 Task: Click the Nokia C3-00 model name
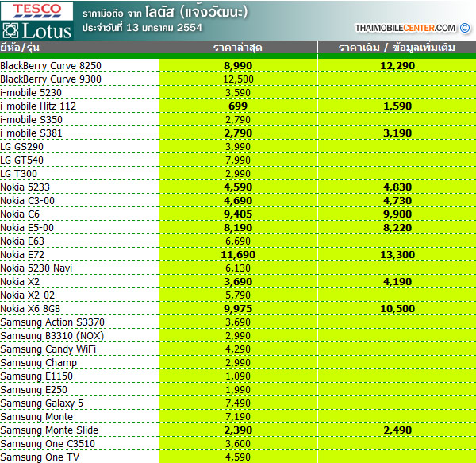pos(27,201)
